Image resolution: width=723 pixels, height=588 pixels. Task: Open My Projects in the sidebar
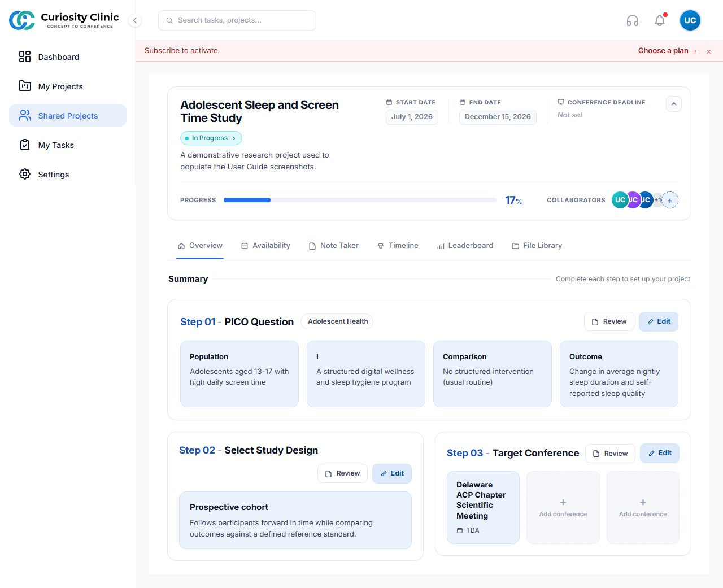point(68,86)
